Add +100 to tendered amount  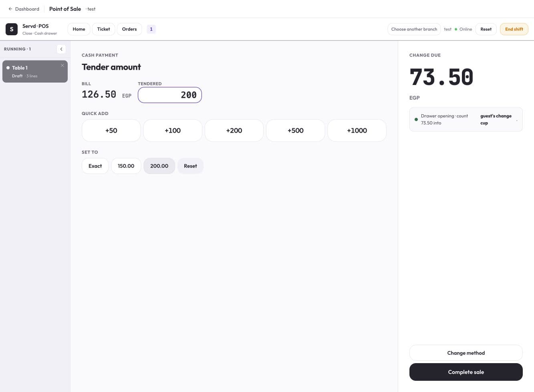coord(173,130)
